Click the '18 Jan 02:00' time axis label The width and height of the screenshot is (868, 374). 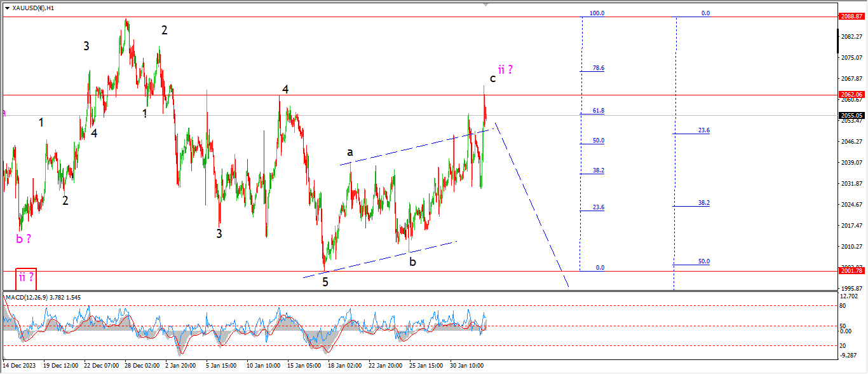(x=345, y=366)
